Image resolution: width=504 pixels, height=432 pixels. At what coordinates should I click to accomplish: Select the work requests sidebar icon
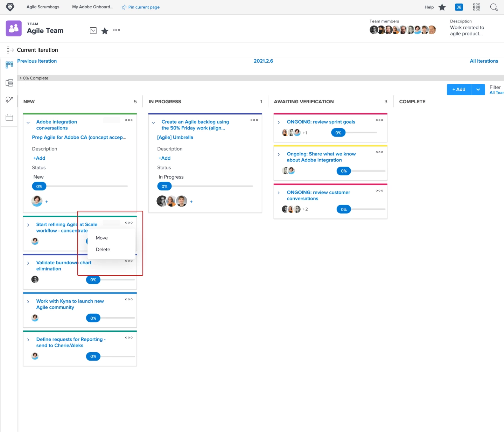pos(9,100)
